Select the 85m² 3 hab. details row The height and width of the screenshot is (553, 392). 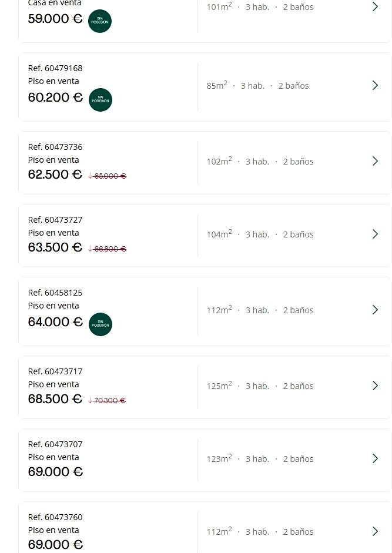click(257, 86)
